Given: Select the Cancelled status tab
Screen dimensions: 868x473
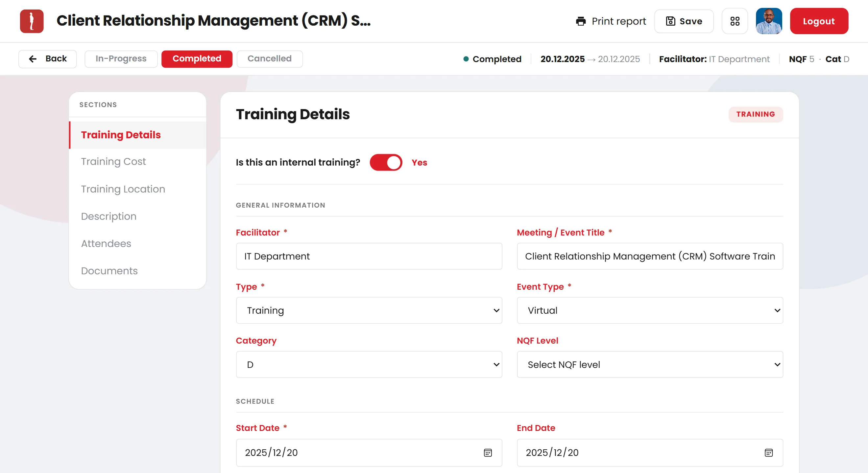Looking at the screenshot, I should (x=270, y=59).
